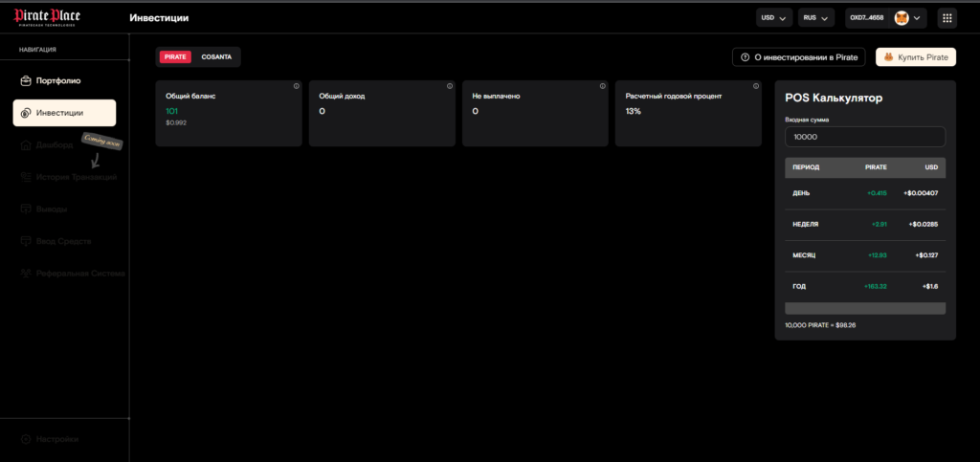Click the Инвестиции page title

[x=159, y=18]
